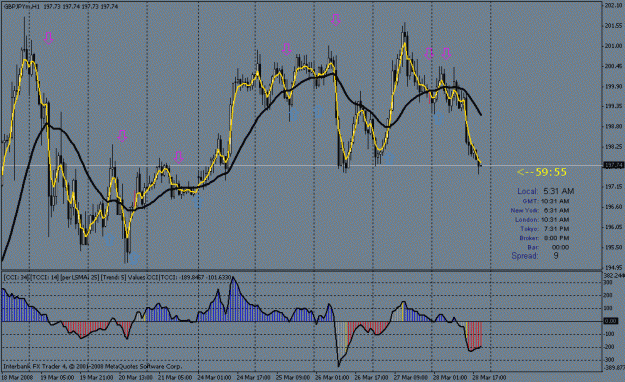Click the 382.244 indicator scale maximum
The height and width of the screenshot is (382, 625).
pos(613,276)
